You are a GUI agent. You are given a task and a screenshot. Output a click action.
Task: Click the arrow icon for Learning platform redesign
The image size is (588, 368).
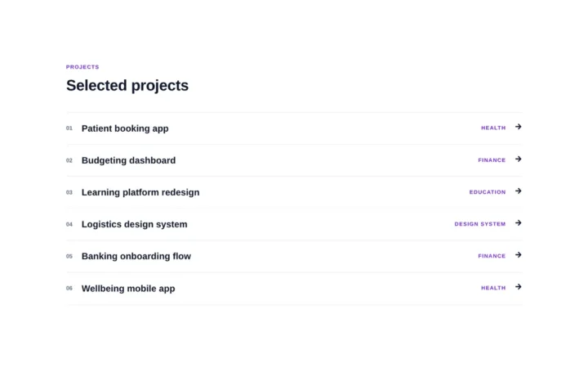519,191
